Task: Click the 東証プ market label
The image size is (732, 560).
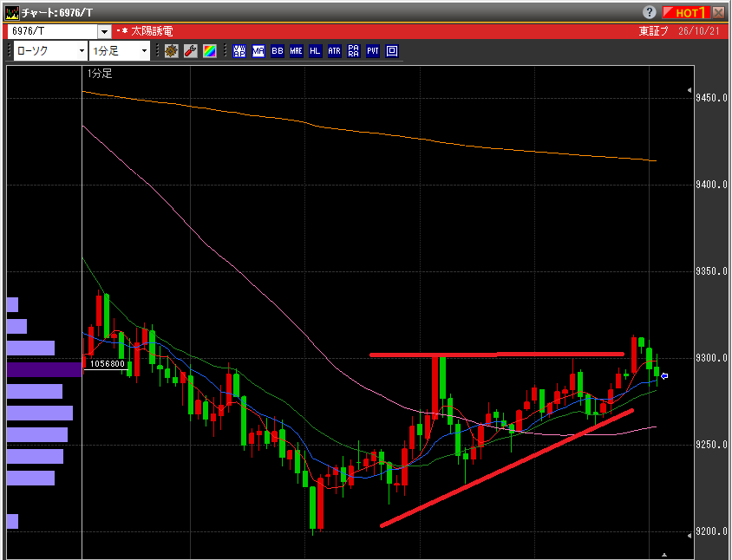Action: pos(653,31)
